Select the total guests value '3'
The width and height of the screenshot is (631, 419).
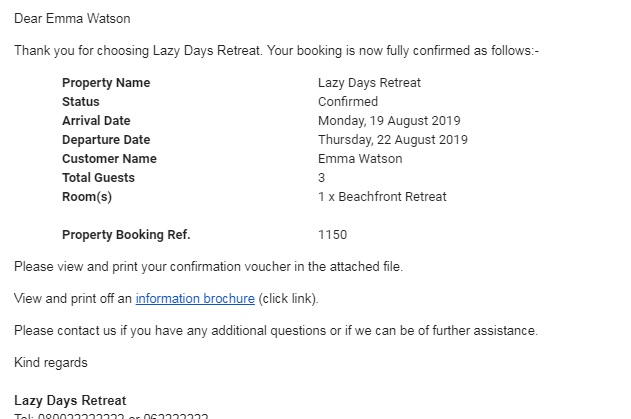322,178
